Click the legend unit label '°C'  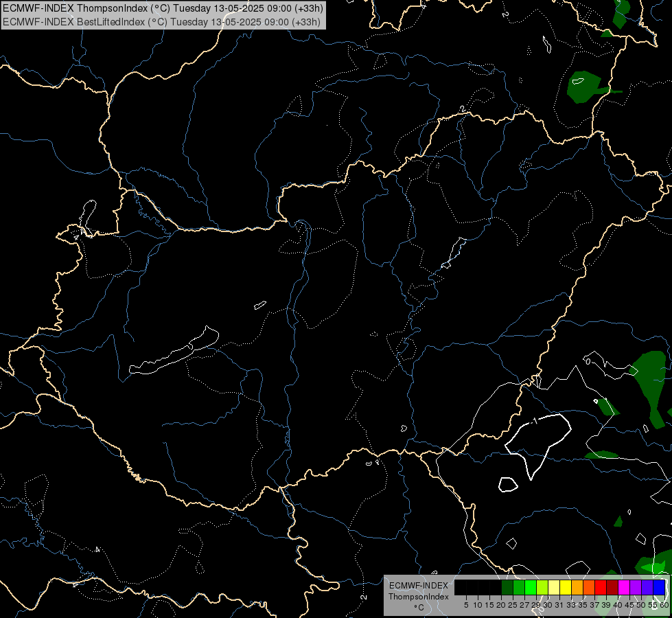point(419,608)
